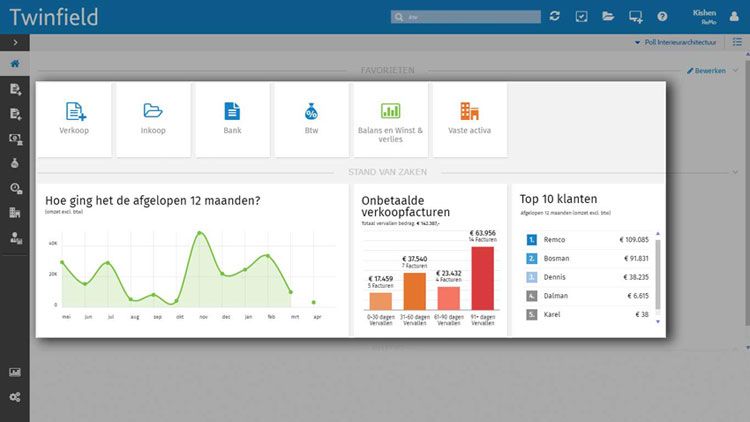The height and width of the screenshot is (422, 750).
Task: Click the 91+ dagen vervallen red bar
Action: click(483, 278)
